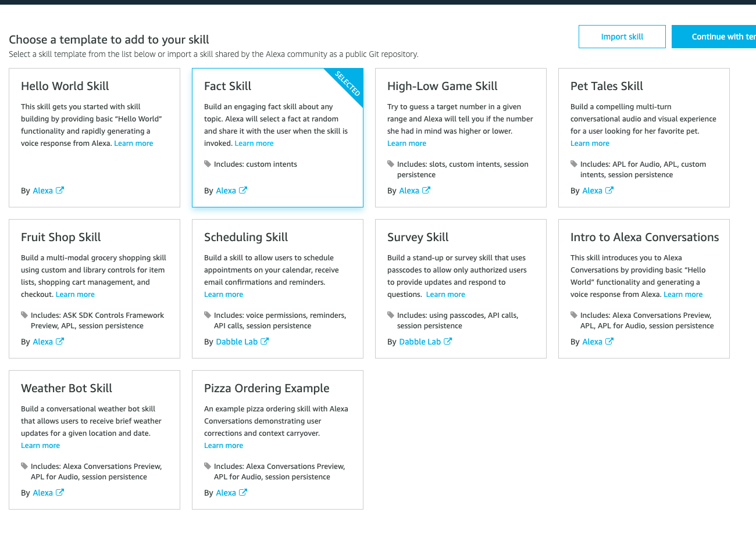Viewport: 756px width, 552px height.
Task: Click tag icon in Pet Tales Skill card
Action: click(574, 164)
